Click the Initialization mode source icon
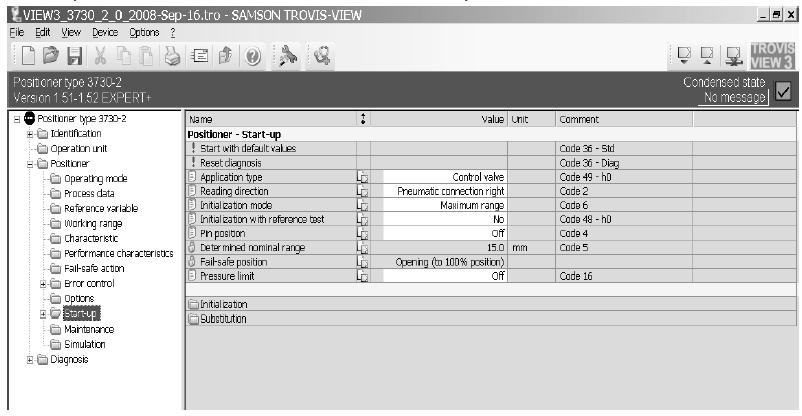The width and height of the screenshot is (802, 416). click(x=362, y=205)
